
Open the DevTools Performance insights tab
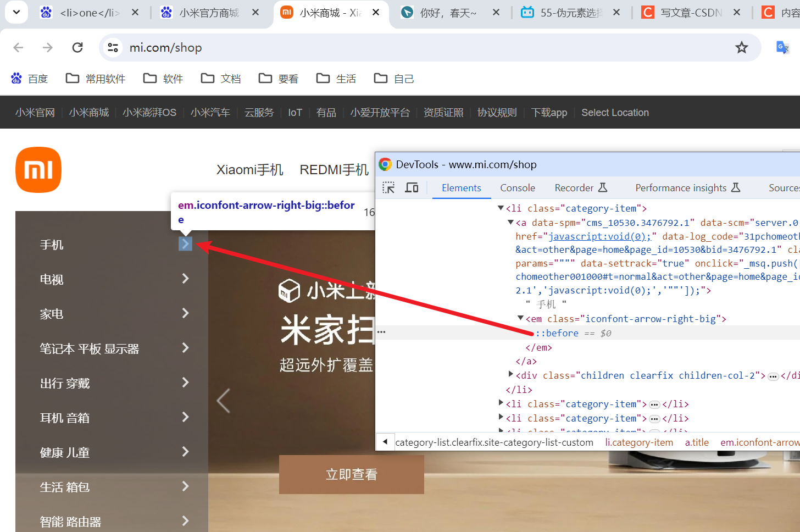[x=688, y=188]
